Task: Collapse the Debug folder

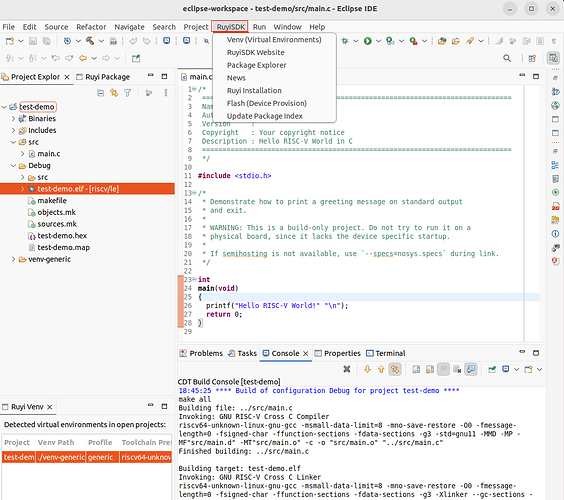Action: pos(13,166)
